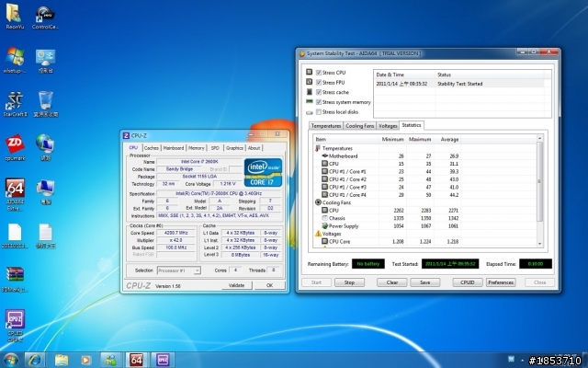
Task: Click the Stress local disks drive icon
Action: pos(309,112)
